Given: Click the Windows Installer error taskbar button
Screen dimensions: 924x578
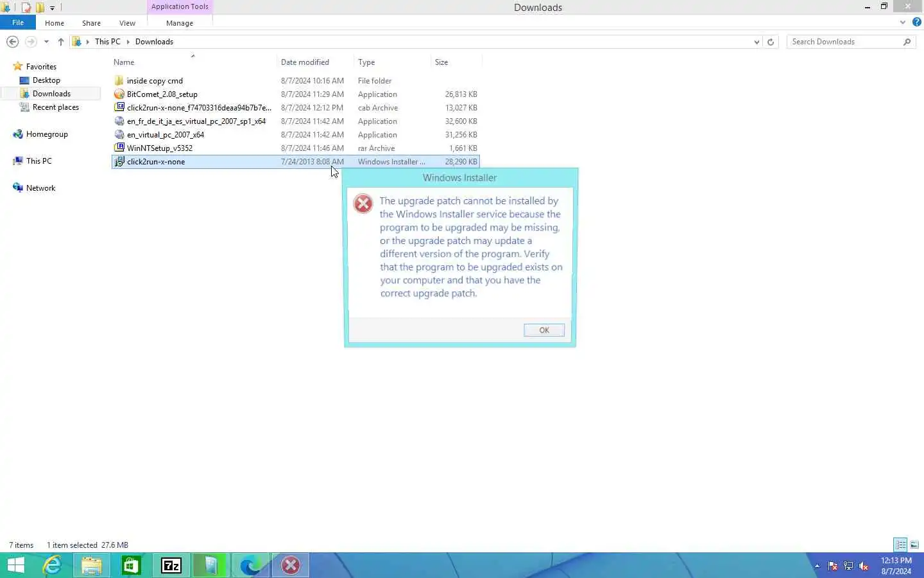Looking at the screenshot, I should coord(291,566).
